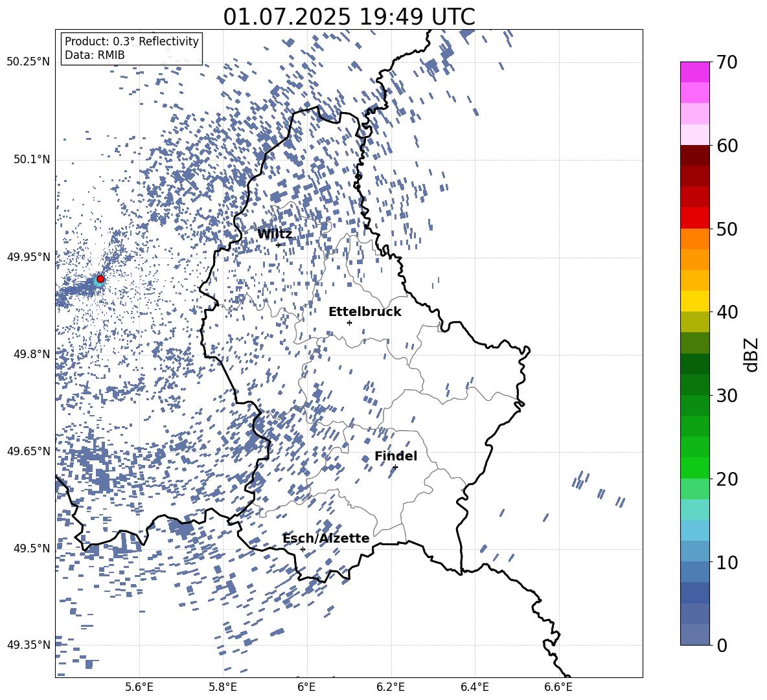Click the 49.65°N latitude label

(29, 451)
